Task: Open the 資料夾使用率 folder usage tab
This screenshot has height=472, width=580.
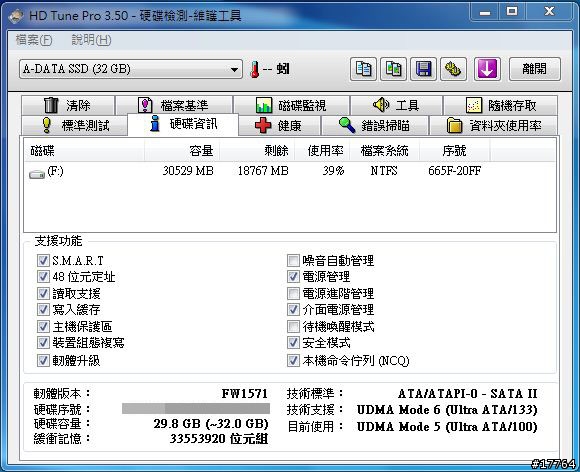Action: (493, 125)
